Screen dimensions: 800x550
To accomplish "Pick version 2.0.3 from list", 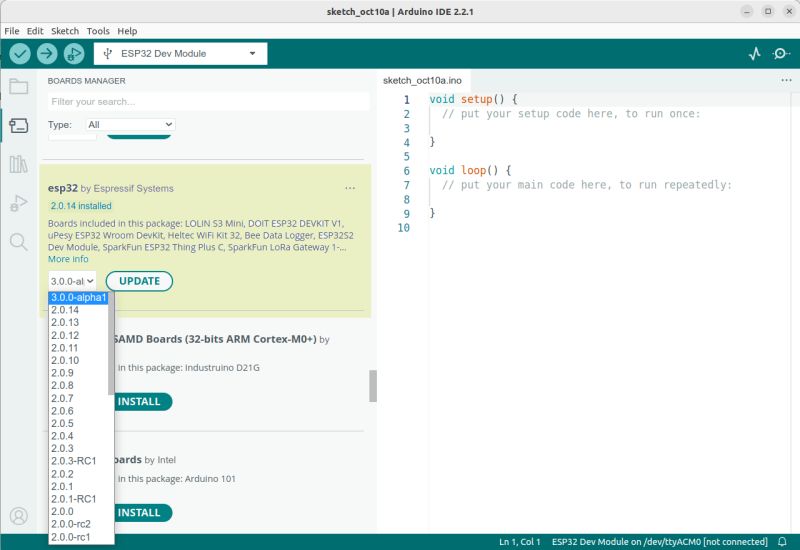I will tap(78, 448).
